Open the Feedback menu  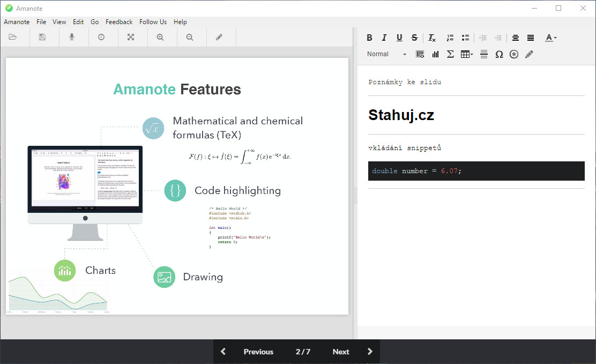click(119, 22)
